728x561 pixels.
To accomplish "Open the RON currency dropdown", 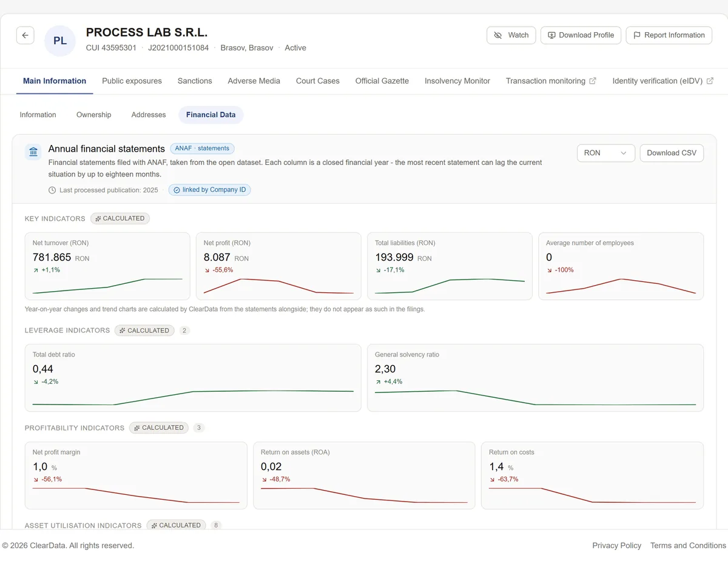I will (605, 153).
